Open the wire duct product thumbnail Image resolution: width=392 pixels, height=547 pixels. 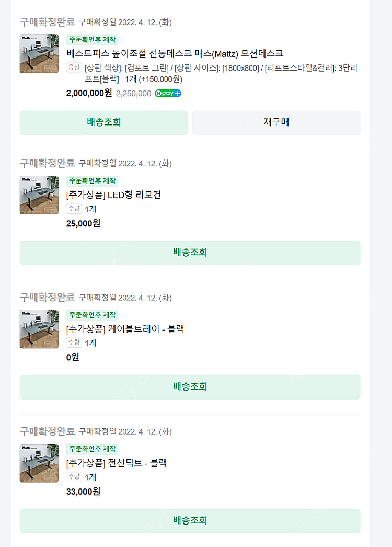(39, 463)
